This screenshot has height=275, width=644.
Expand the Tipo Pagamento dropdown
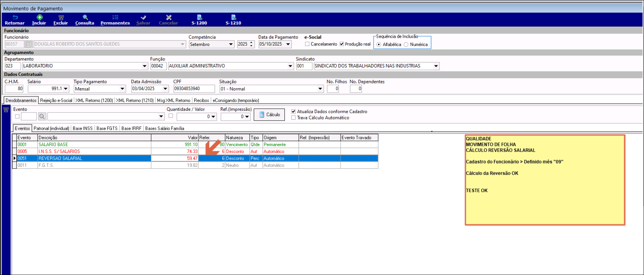[x=122, y=89]
